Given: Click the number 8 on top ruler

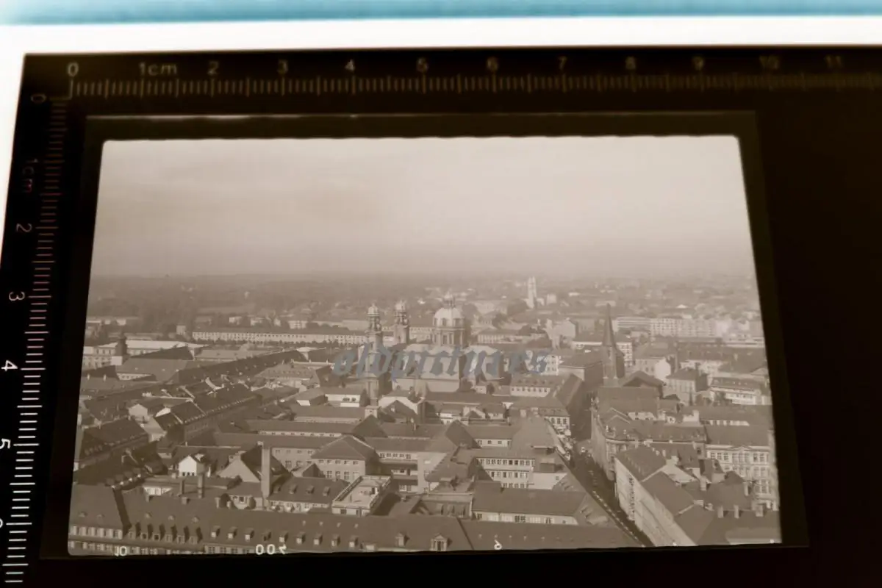Looking at the screenshot, I should tap(630, 64).
